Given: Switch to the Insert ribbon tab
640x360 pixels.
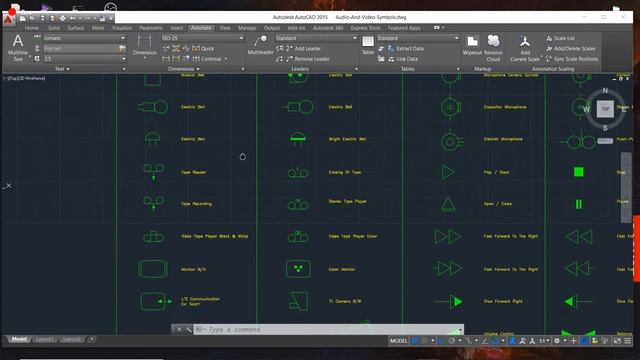Looking at the screenshot, I should (177, 28).
